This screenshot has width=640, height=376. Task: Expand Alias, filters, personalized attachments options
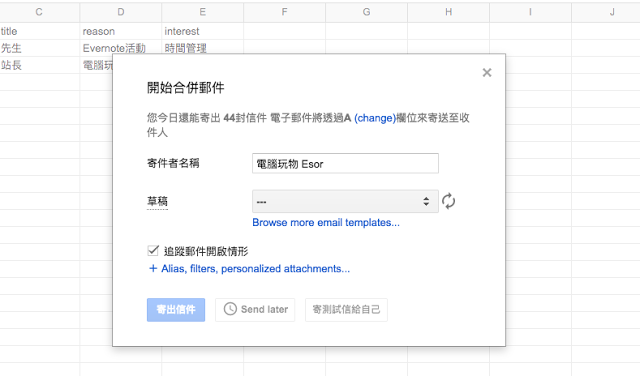coord(249,269)
